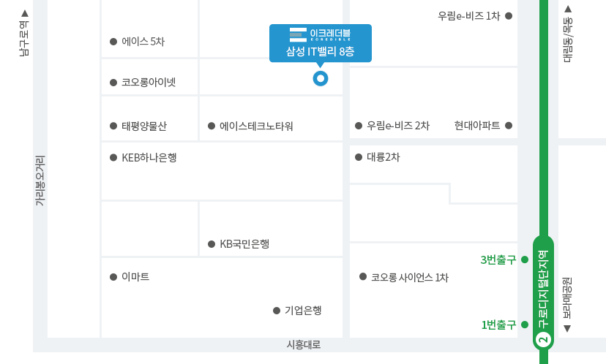Click the 에이스테크노타워 label

(x=256, y=126)
